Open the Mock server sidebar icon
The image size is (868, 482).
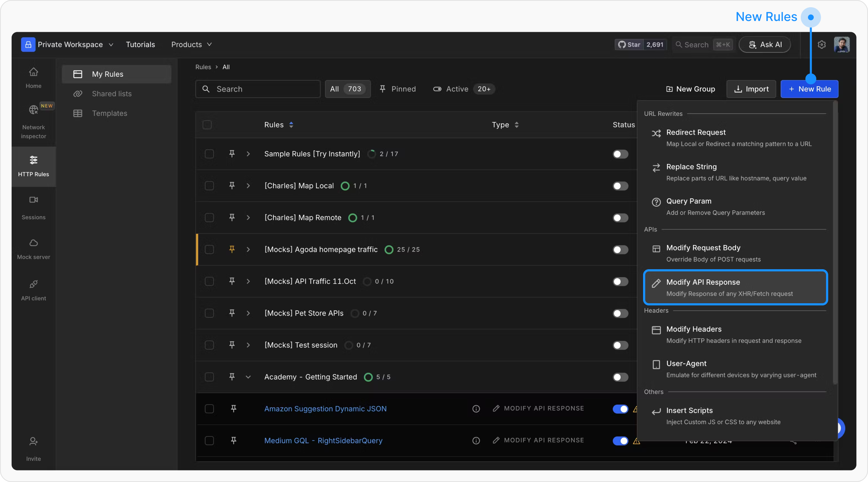pyautogui.click(x=33, y=243)
